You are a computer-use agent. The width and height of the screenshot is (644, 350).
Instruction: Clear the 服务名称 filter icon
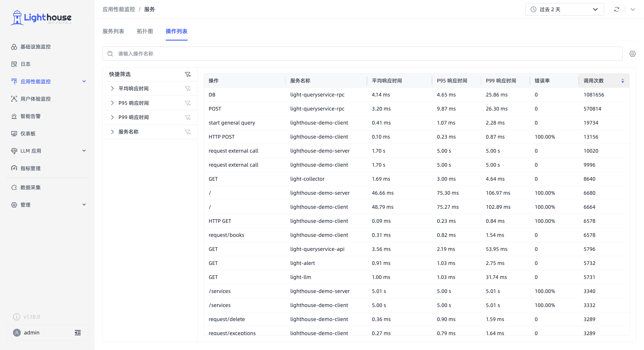pos(188,132)
